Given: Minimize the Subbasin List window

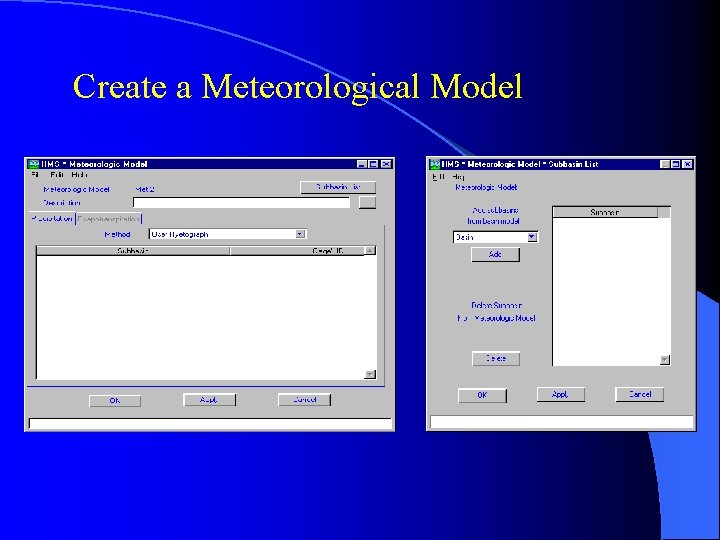Looking at the screenshot, I should 664,164.
